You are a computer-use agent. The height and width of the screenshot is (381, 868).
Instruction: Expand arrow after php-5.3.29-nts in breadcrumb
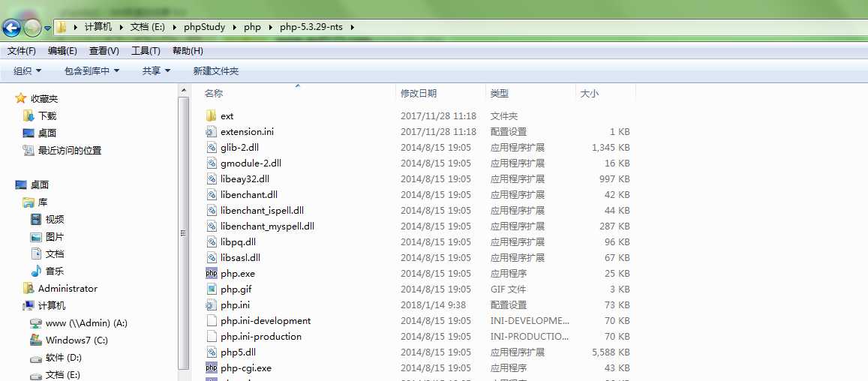tap(352, 26)
